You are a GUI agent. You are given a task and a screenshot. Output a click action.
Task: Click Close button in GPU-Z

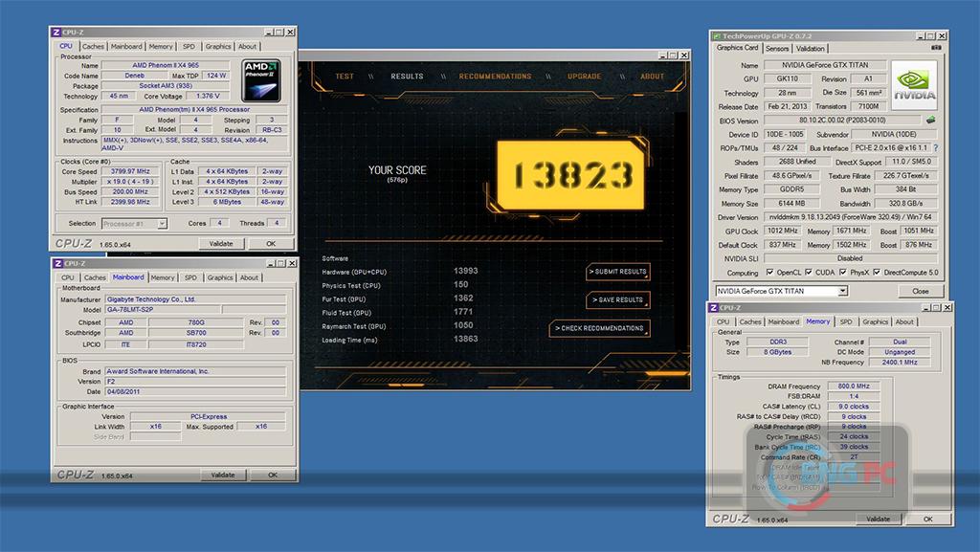[920, 291]
